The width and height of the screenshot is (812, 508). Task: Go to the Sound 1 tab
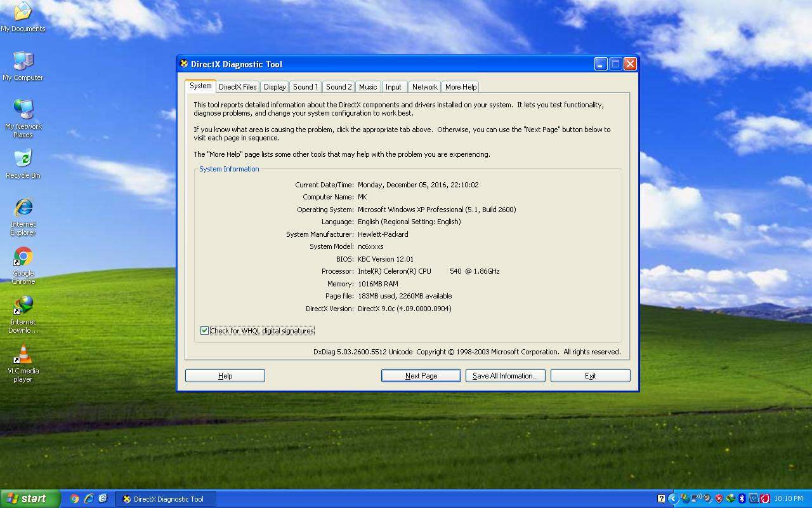pyautogui.click(x=305, y=87)
